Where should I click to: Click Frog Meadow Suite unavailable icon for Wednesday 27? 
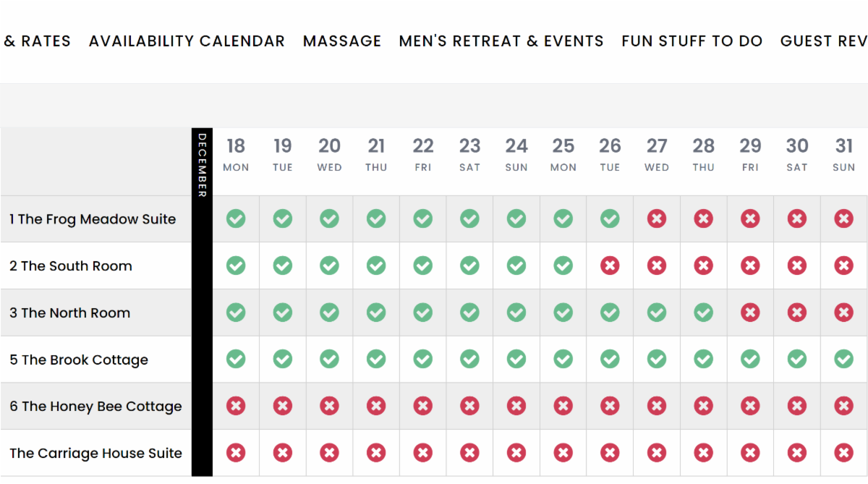(657, 218)
